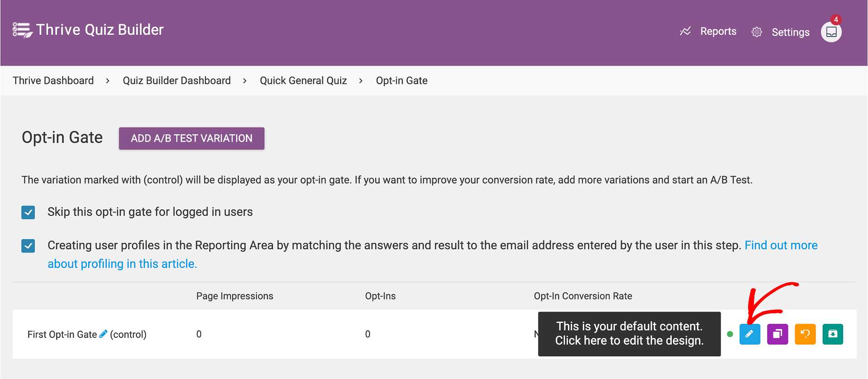The height and width of the screenshot is (379, 868).
Task: Open the profiling article link
Action: [122, 264]
